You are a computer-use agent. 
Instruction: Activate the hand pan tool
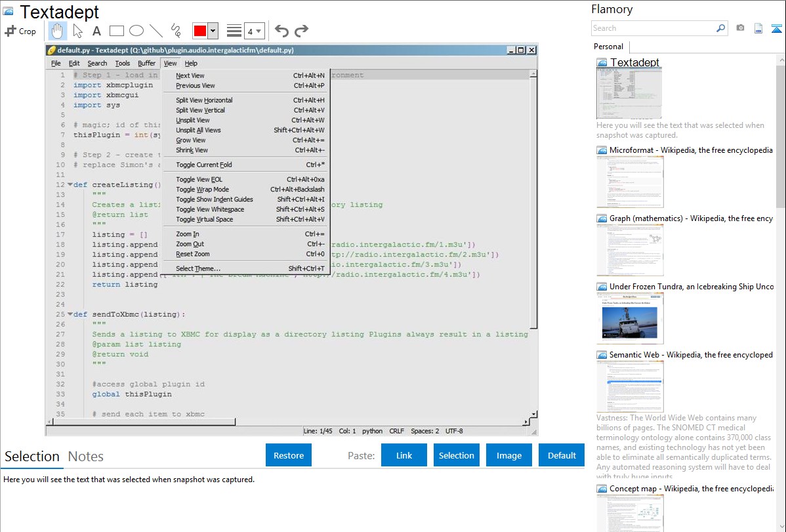(x=57, y=31)
